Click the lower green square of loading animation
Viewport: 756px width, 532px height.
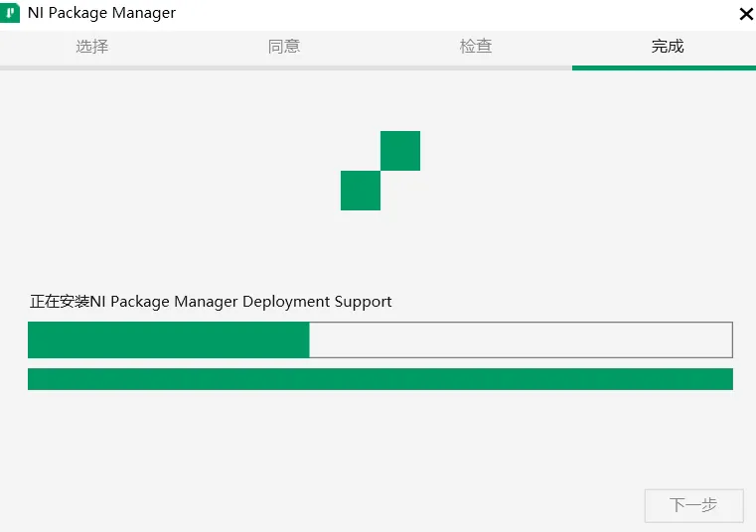361,191
